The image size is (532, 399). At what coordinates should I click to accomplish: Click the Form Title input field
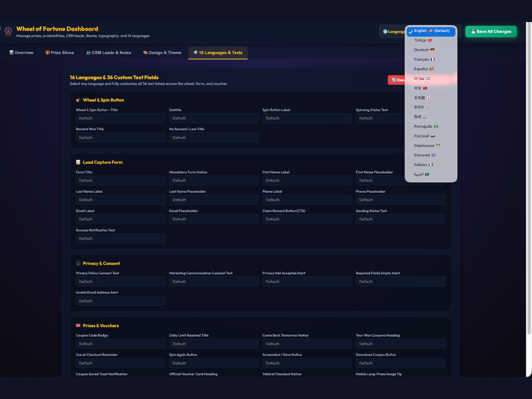click(x=121, y=180)
